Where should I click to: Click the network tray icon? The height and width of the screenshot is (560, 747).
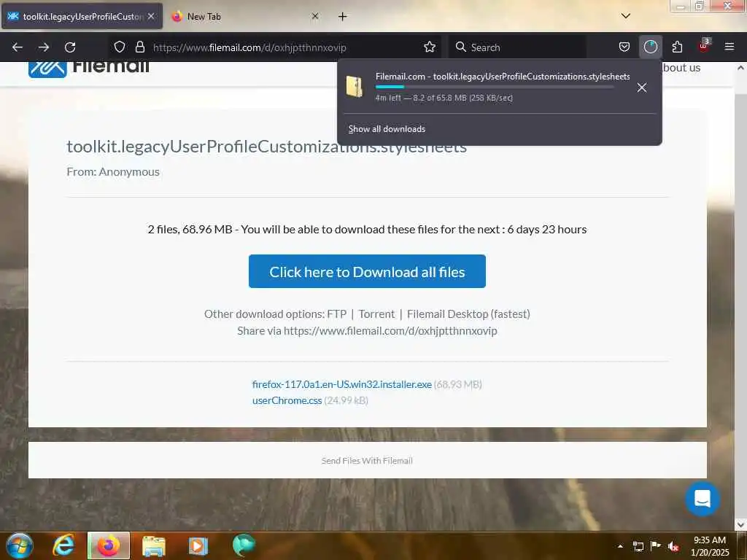point(638,546)
